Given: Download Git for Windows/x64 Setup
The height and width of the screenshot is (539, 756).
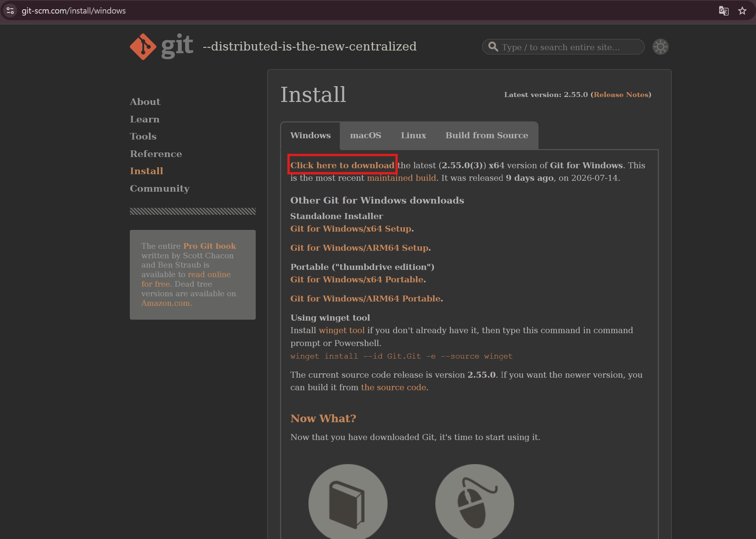Looking at the screenshot, I should [351, 229].
